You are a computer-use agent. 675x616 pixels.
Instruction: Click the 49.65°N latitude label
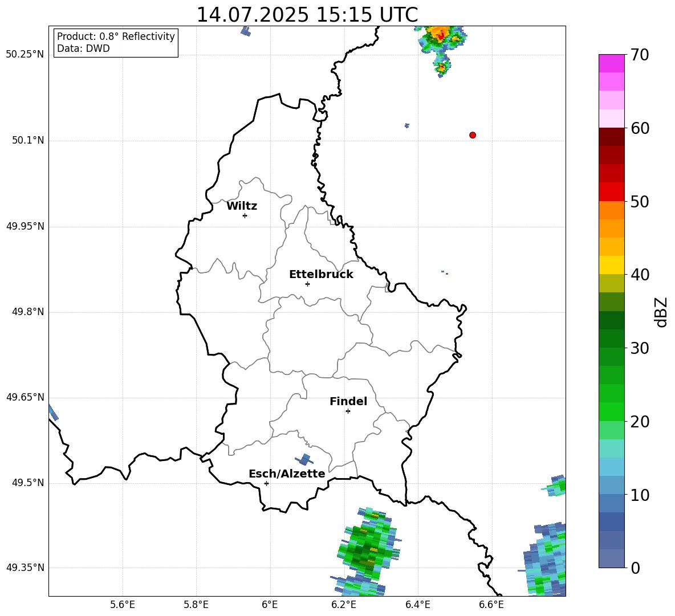click(25, 397)
